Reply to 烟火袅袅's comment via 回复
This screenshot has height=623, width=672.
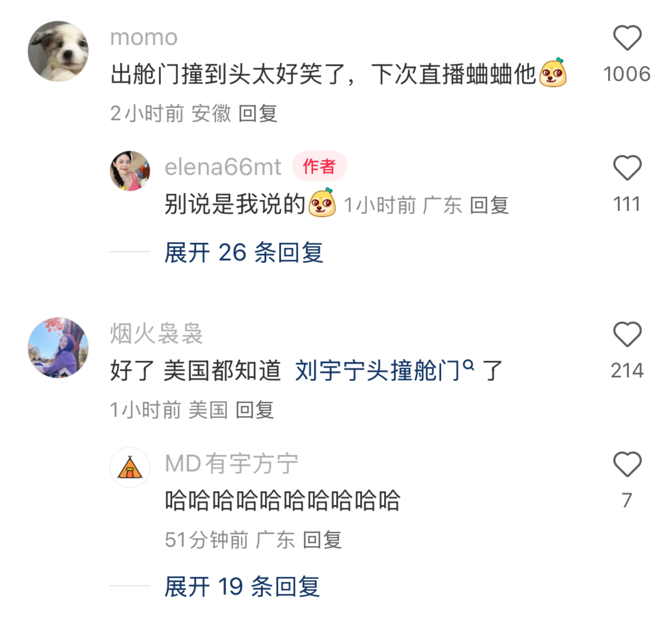tap(254, 410)
